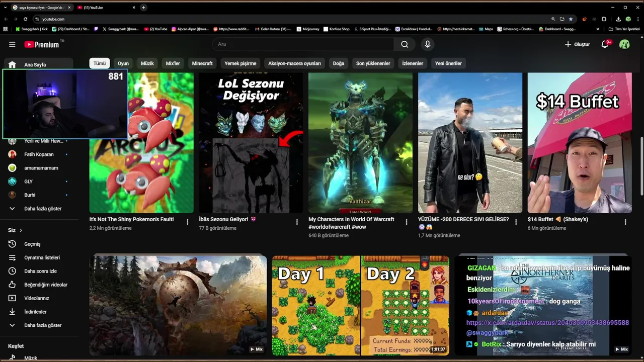Open options for It's Not The Shiny Pokemon's Fault
The width and height of the screenshot is (644, 362).
187,222
